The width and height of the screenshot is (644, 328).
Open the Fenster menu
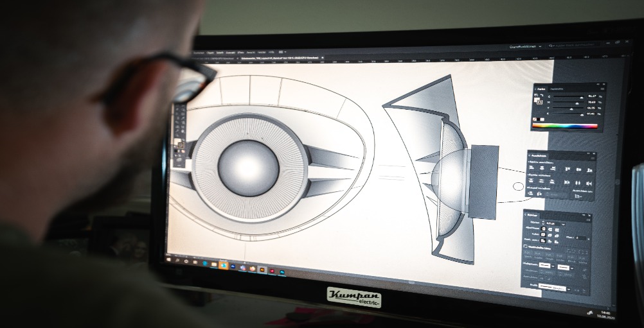[x=262, y=53]
